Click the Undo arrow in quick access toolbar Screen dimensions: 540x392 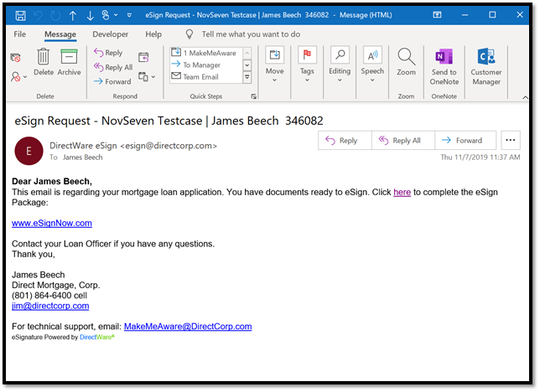[x=39, y=15]
